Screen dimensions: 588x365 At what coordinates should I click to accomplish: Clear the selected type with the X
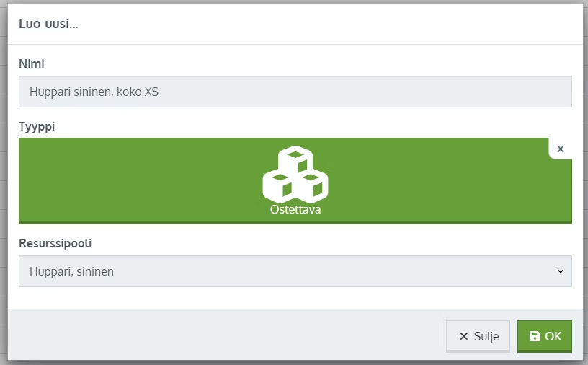point(561,149)
